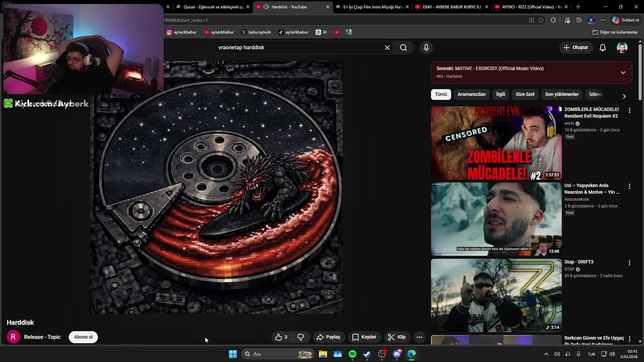Show hidden system tray icons

pos(546,354)
